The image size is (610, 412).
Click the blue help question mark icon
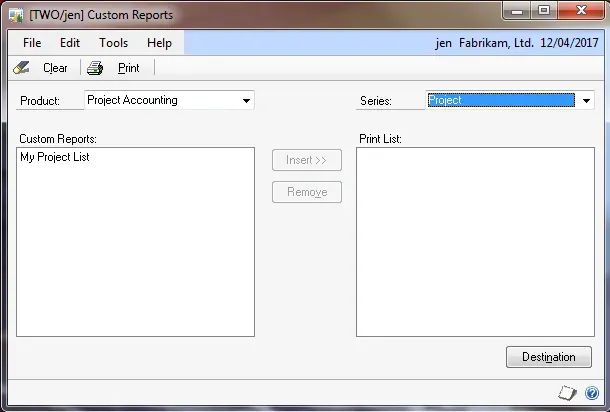pos(592,393)
